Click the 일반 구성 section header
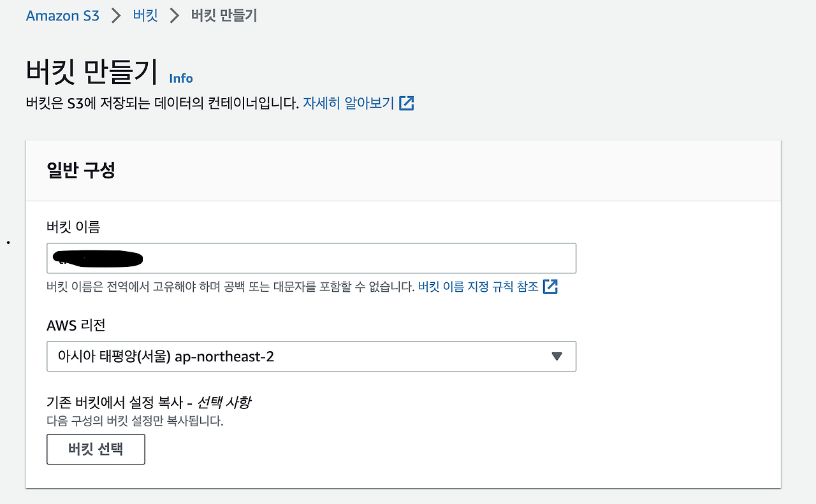Image resolution: width=816 pixels, height=504 pixels. [81, 171]
